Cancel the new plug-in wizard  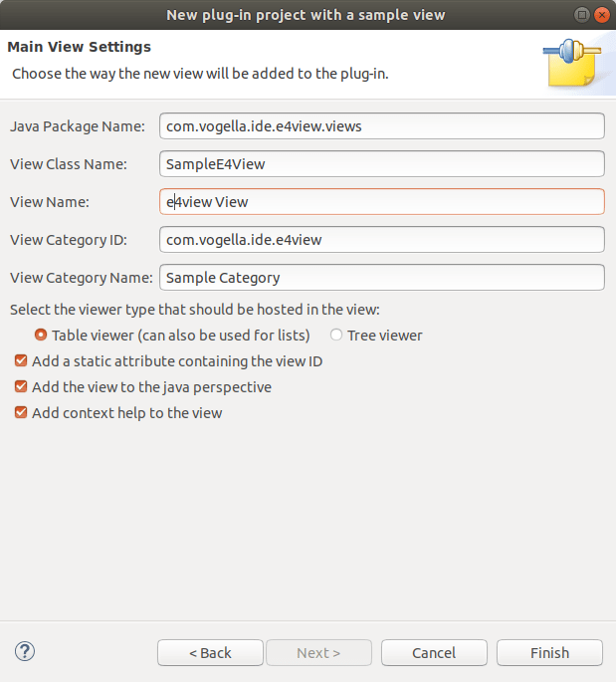click(x=433, y=653)
